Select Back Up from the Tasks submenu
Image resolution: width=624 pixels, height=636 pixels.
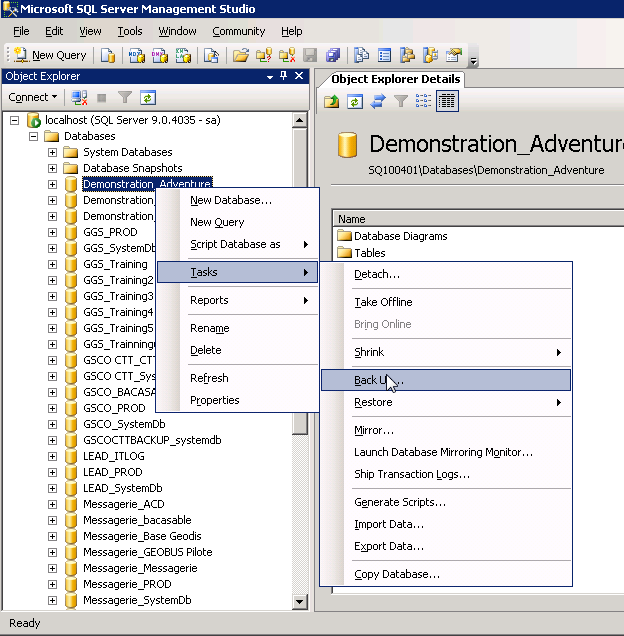(378, 380)
